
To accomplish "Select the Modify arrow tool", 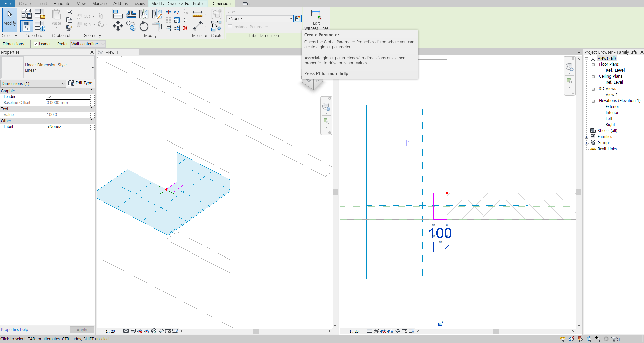I will point(9,19).
